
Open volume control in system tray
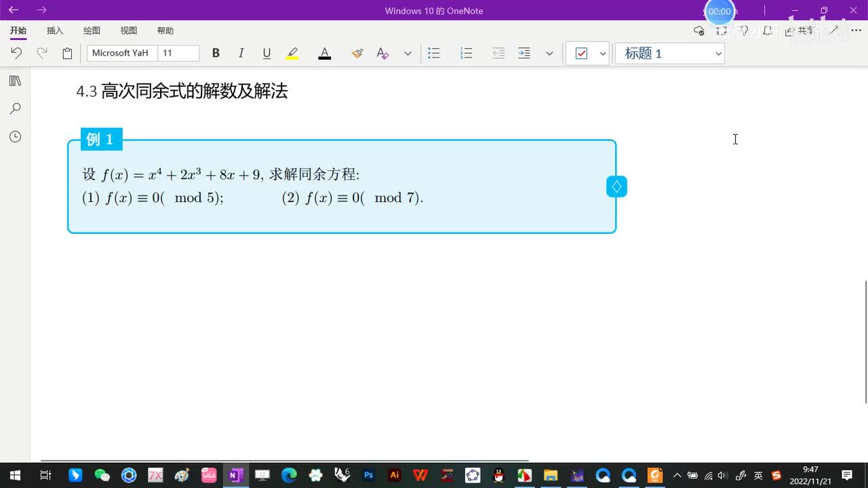[x=724, y=475]
